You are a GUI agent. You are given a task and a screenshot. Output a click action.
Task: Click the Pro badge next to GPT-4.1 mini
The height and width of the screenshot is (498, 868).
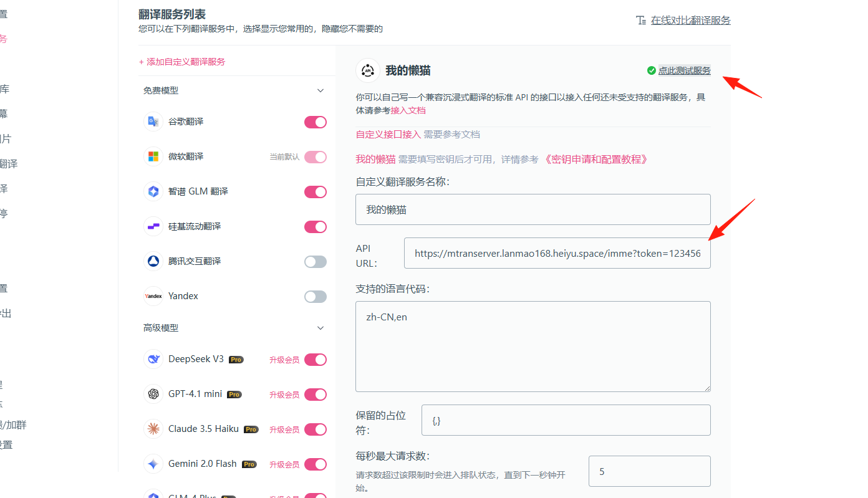tap(234, 395)
